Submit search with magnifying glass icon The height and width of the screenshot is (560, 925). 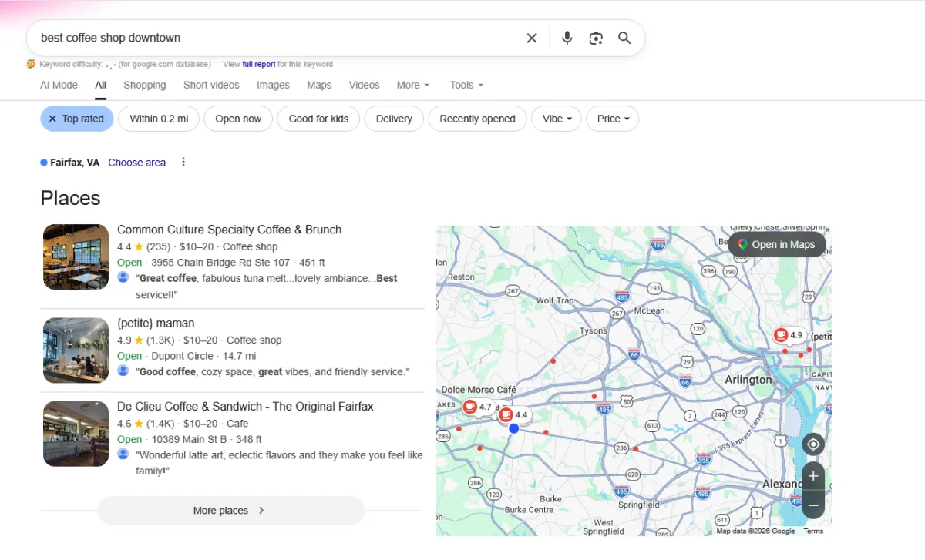tap(625, 38)
